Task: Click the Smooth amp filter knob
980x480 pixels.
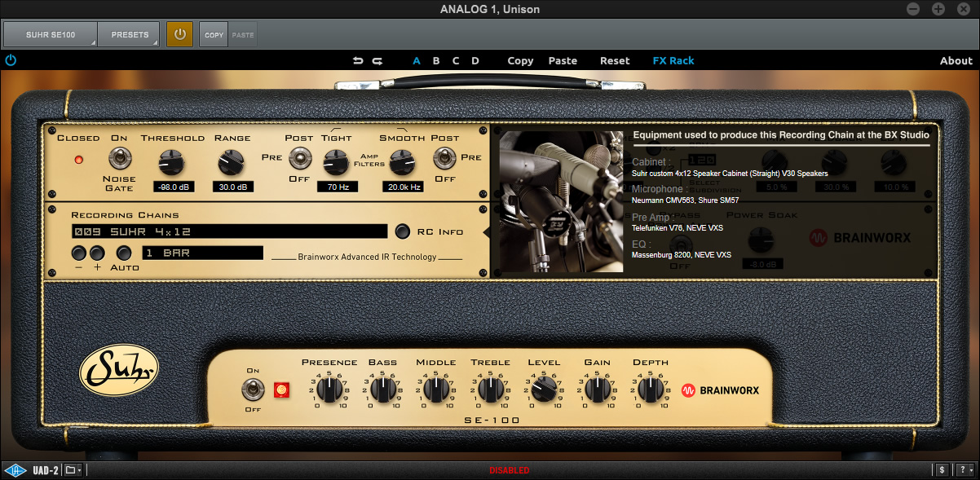Action: [x=401, y=163]
